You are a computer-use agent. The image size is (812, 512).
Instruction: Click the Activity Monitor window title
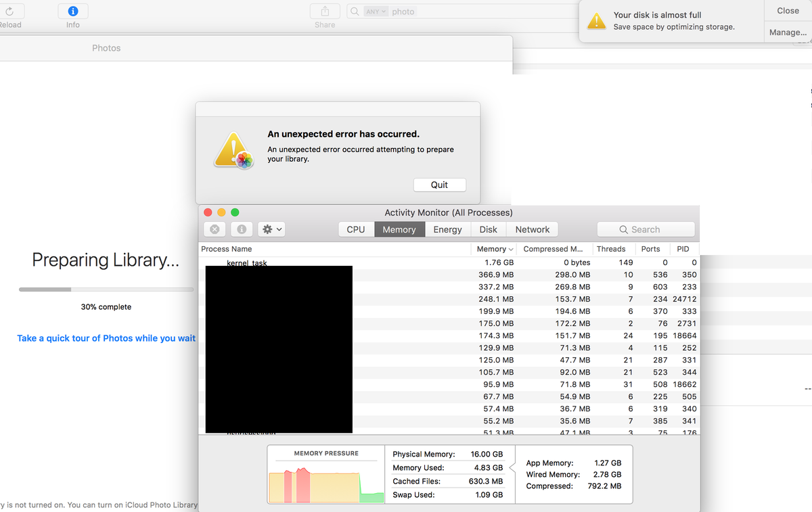[449, 212]
